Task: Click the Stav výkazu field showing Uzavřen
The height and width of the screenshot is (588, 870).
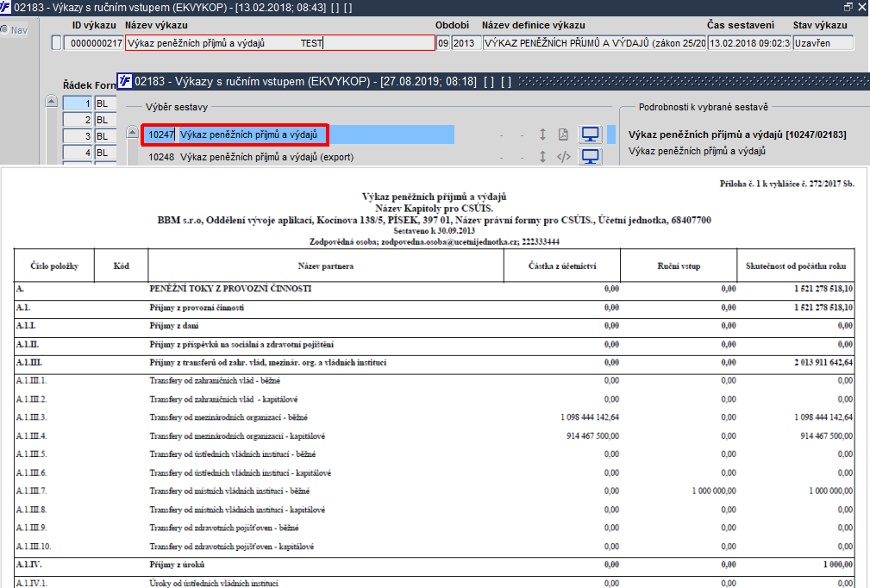Action: click(823, 43)
